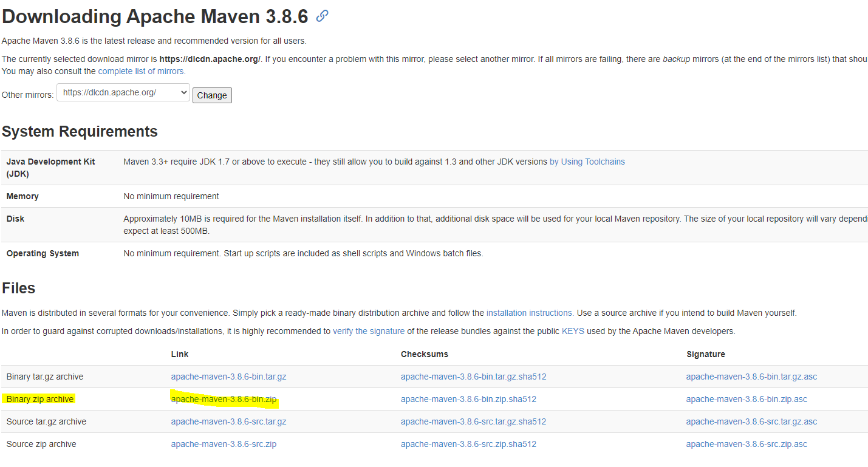
Task: Click the Downloading Apache Maven 3.8.6 heading
Action: 155,16
